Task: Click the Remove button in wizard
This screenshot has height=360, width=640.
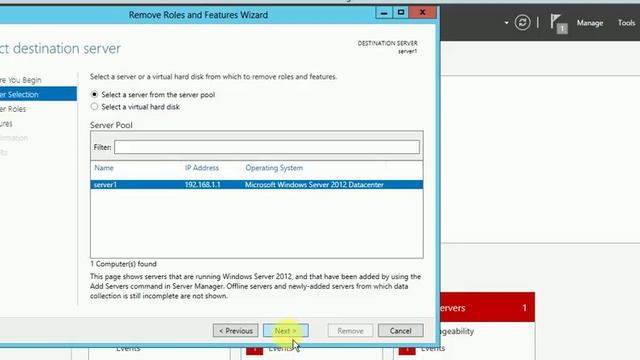Action: 350,331
